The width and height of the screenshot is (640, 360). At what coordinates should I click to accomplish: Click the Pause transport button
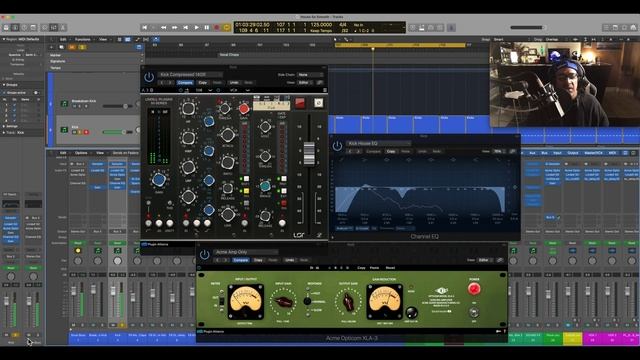pyautogui.click(x=207, y=27)
